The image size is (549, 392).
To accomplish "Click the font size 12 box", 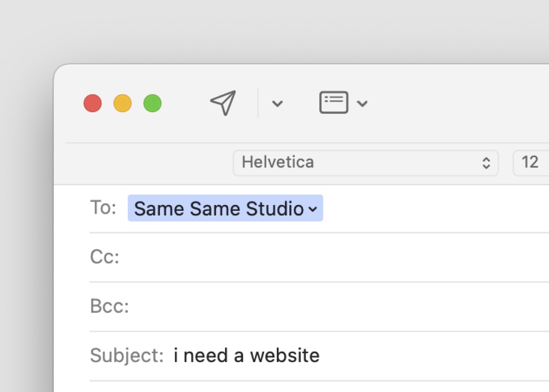I will 530,163.
